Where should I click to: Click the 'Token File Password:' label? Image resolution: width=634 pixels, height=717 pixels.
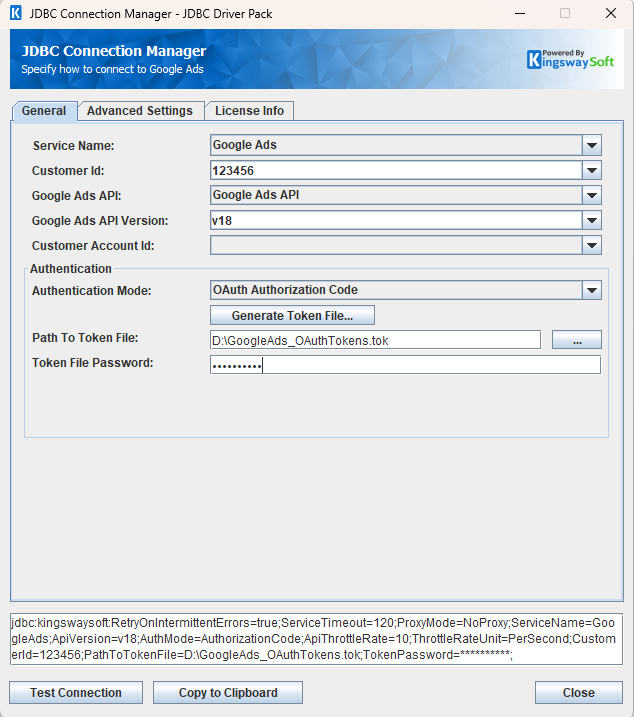pyautogui.click(x=93, y=363)
